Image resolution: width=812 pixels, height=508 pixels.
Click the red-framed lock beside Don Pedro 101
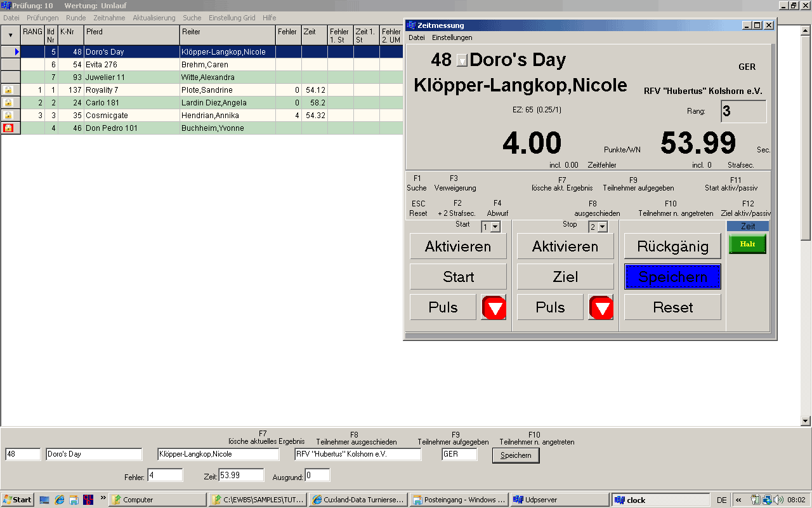[8, 128]
